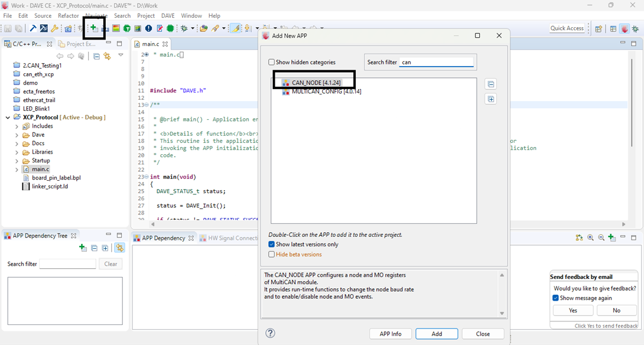Switch to Debug perspective bug icon

pos(635,29)
